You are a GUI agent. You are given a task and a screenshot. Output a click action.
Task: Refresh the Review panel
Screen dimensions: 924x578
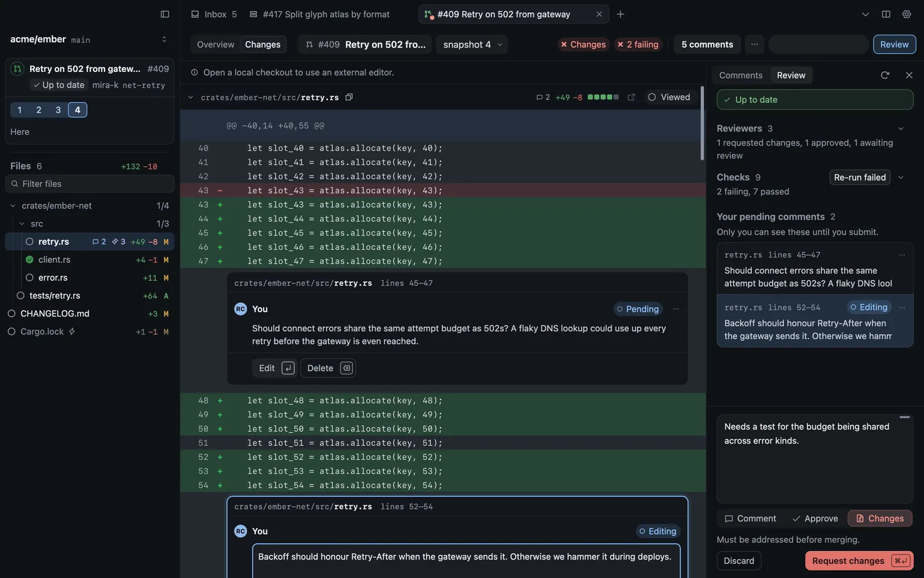(x=885, y=75)
